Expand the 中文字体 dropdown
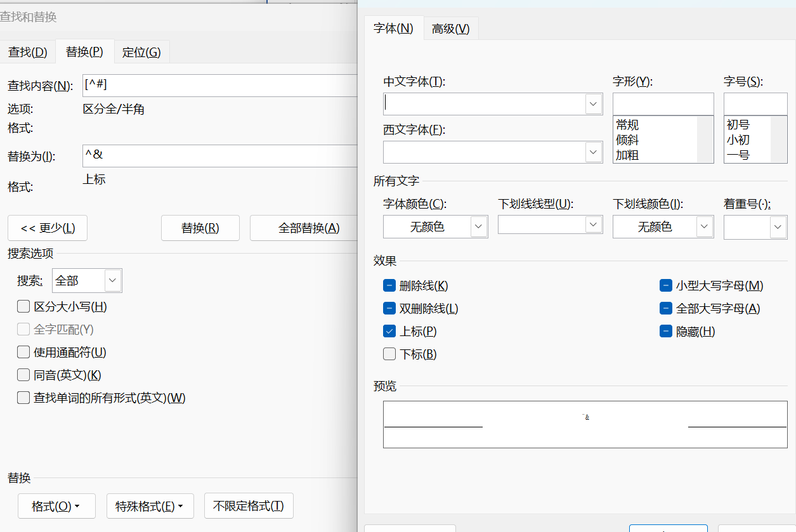This screenshot has height=532, width=796. (593, 103)
